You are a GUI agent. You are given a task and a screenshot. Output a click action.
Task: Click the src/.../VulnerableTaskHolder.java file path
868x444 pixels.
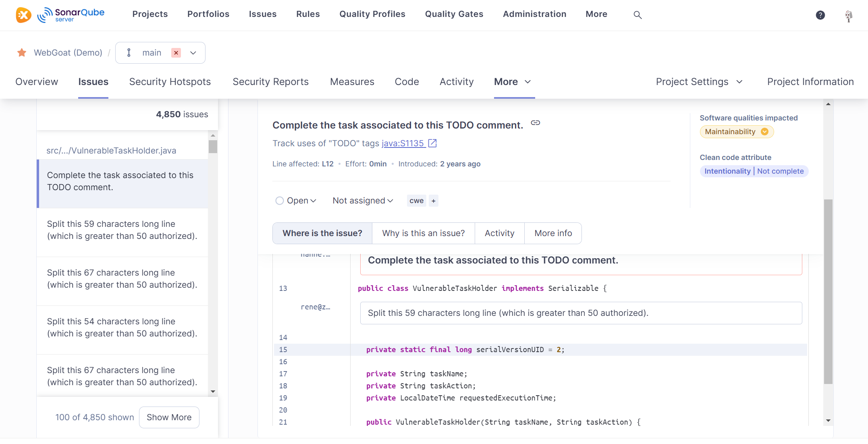tap(111, 151)
